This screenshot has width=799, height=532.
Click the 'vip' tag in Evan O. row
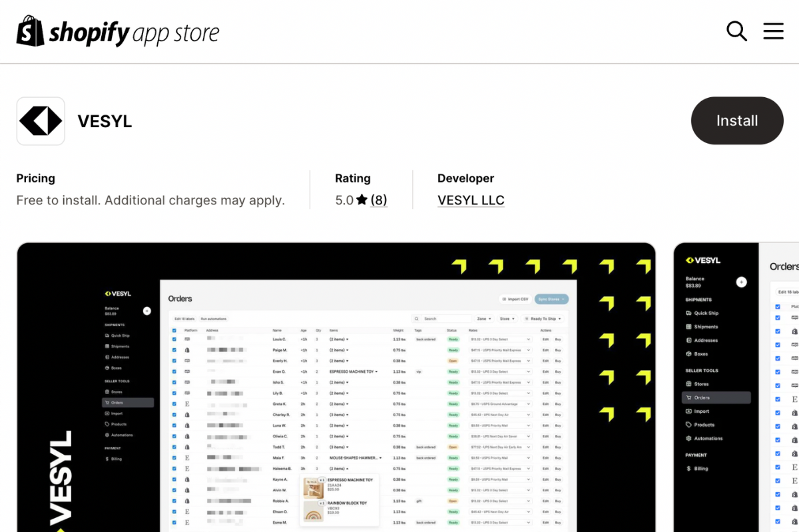[419, 372]
